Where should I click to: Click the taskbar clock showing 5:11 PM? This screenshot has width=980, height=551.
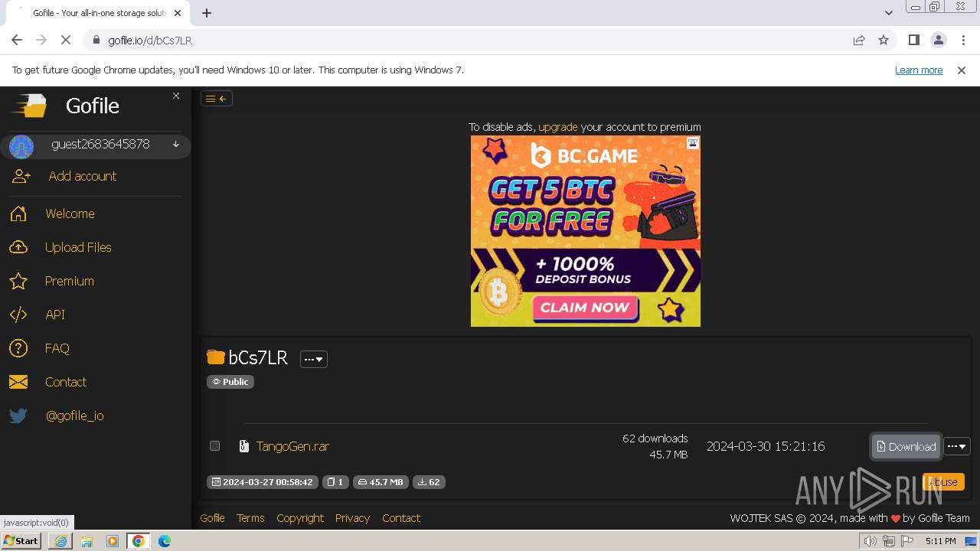(x=940, y=541)
